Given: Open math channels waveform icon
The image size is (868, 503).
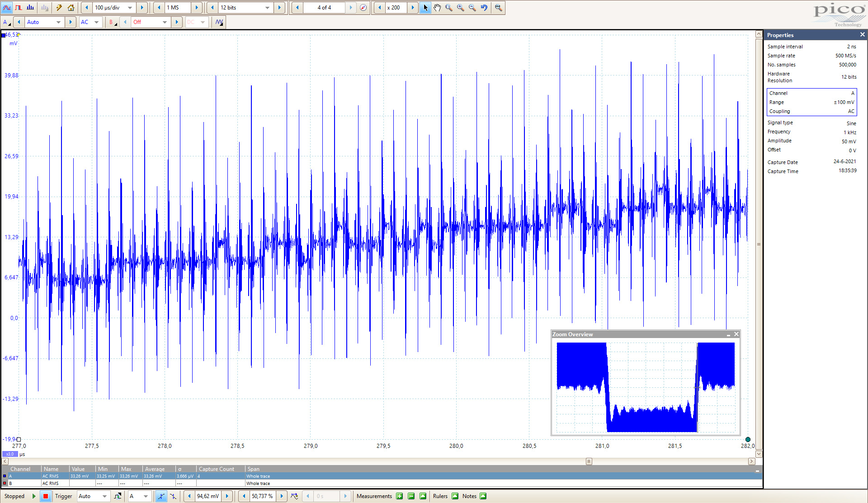Looking at the screenshot, I should [x=219, y=22].
